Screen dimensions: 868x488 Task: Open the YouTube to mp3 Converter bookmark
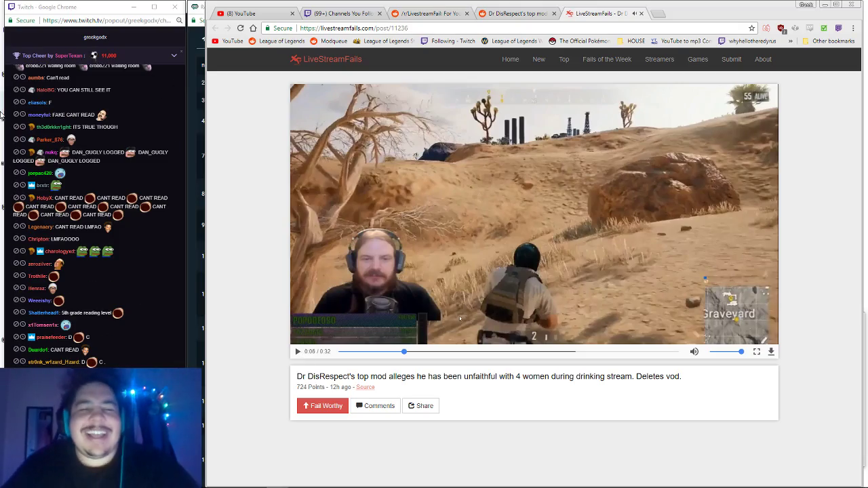(681, 41)
